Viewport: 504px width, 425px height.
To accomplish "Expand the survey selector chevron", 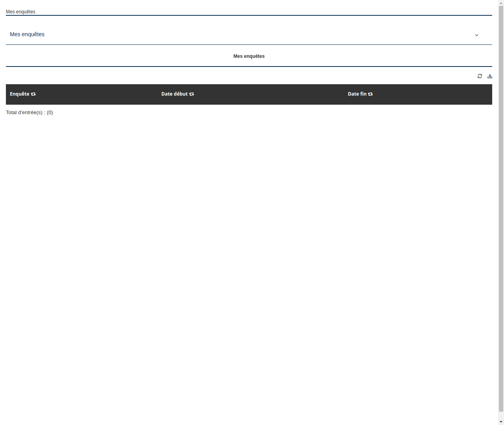I will 476,35.
